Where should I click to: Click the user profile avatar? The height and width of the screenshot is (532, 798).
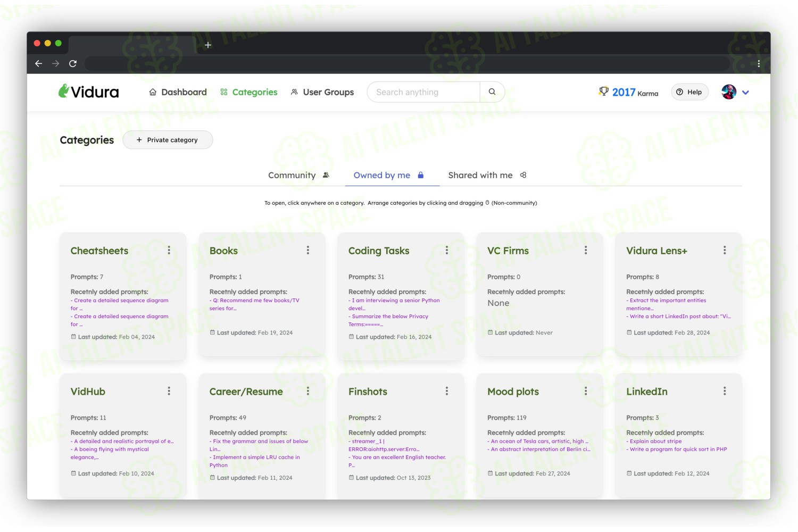click(x=729, y=92)
